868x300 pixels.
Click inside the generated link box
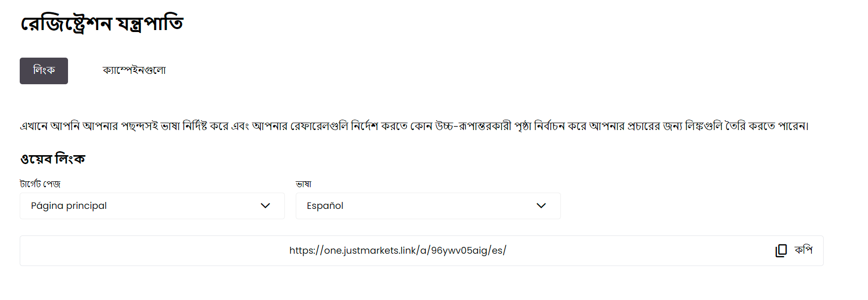click(x=421, y=251)
